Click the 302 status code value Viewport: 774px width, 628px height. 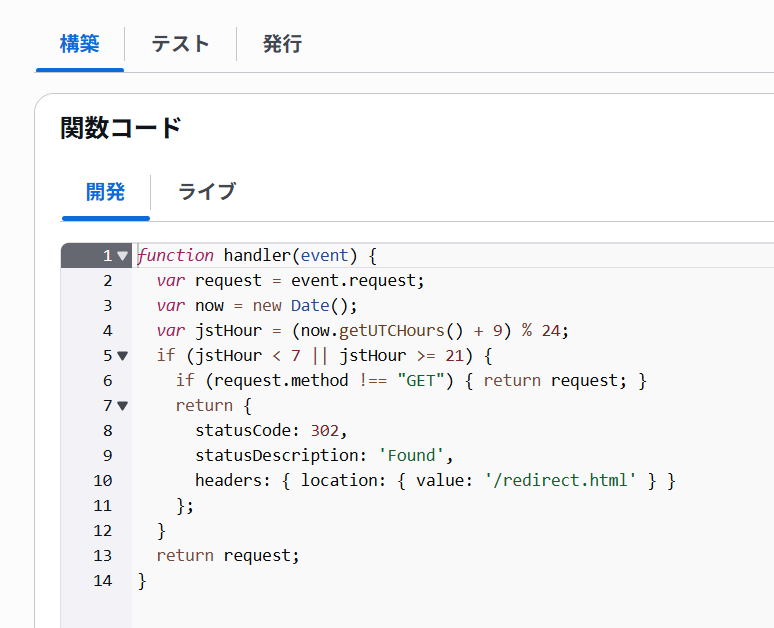click(325, 431)
